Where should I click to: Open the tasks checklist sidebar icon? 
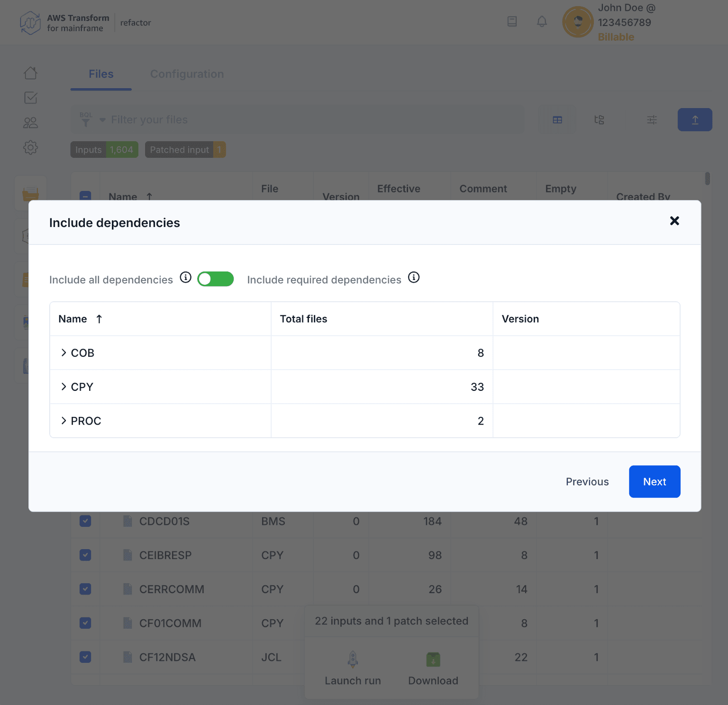30,98
